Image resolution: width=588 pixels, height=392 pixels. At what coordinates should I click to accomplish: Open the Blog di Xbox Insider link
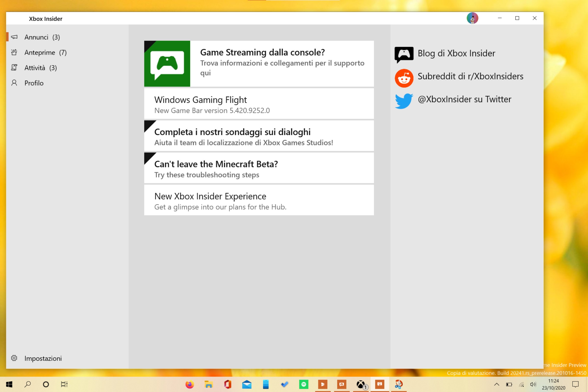[456, 53]
